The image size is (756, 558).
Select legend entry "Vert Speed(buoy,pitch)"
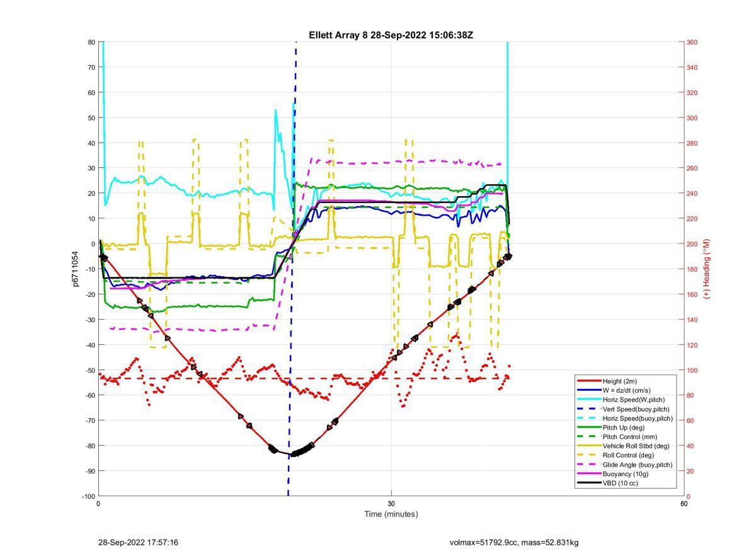pyautogui.click(x=636, y=409)
